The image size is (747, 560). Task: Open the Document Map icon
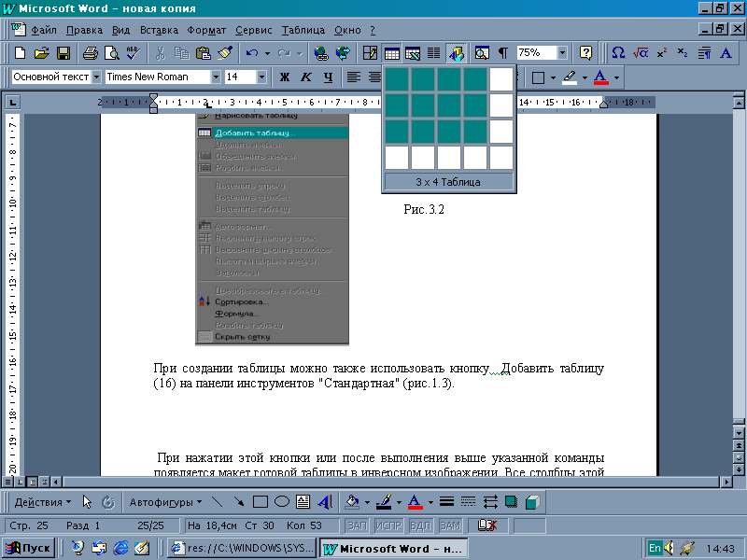[482, 53]
